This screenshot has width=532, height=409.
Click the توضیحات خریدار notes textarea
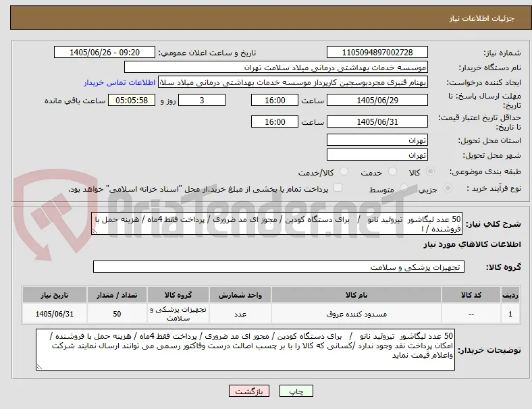(245, 350)
